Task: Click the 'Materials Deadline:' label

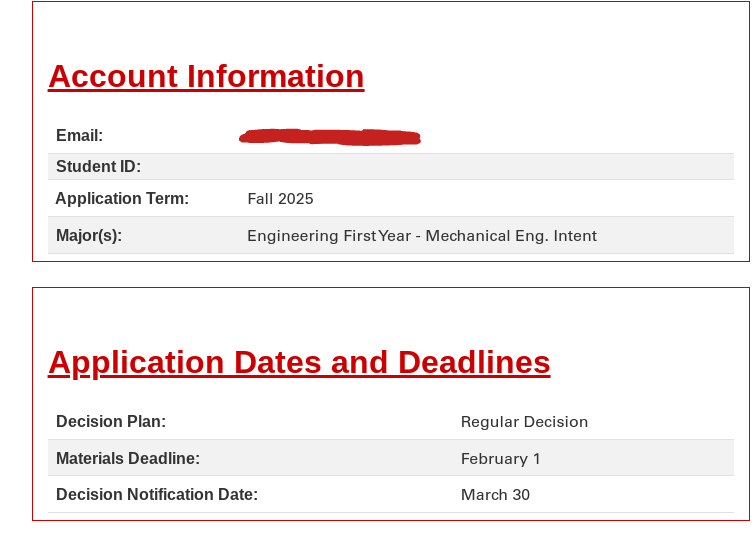Action: tap(128, 459)
